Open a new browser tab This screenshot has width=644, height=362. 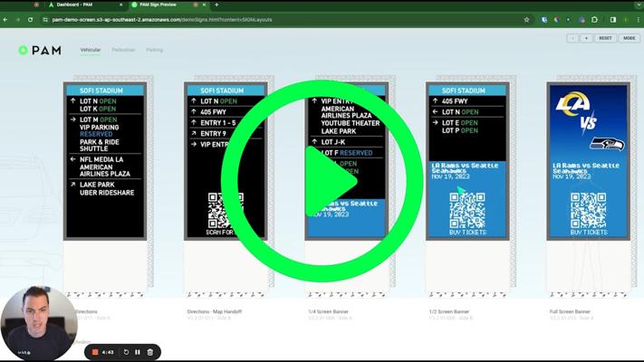pyautogui.click(x=216, y=5)
